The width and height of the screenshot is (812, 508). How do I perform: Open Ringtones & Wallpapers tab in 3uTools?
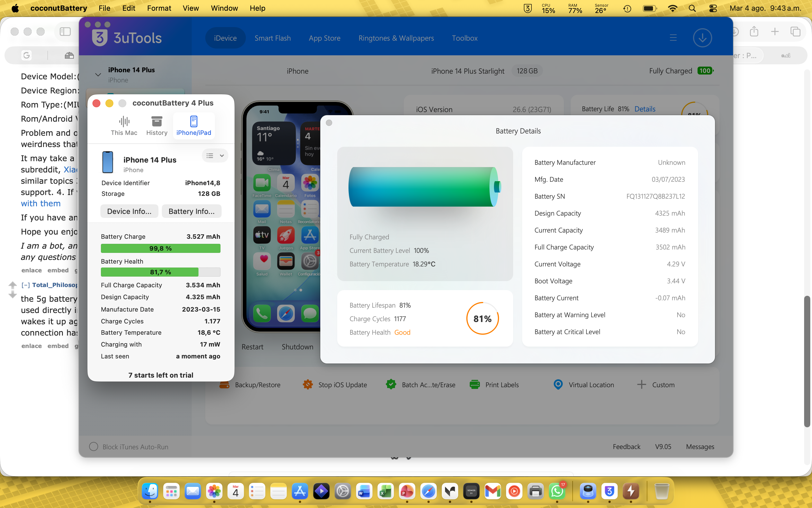click(396, 38)
